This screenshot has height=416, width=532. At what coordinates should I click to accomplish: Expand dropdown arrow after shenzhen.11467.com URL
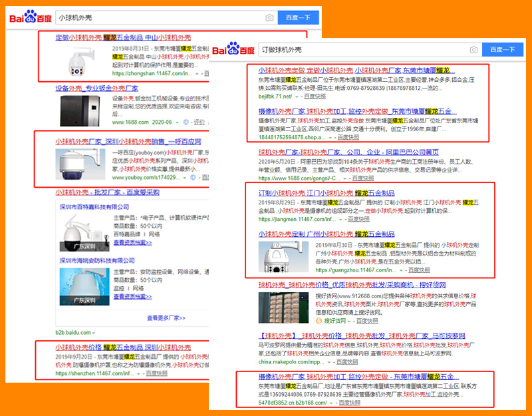(x=138, y=373)
